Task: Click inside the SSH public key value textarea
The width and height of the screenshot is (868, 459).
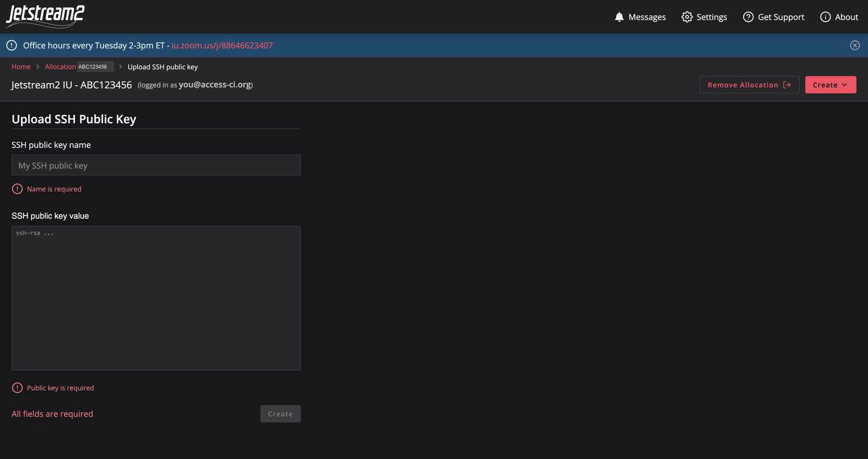Action: pos(156,298)
